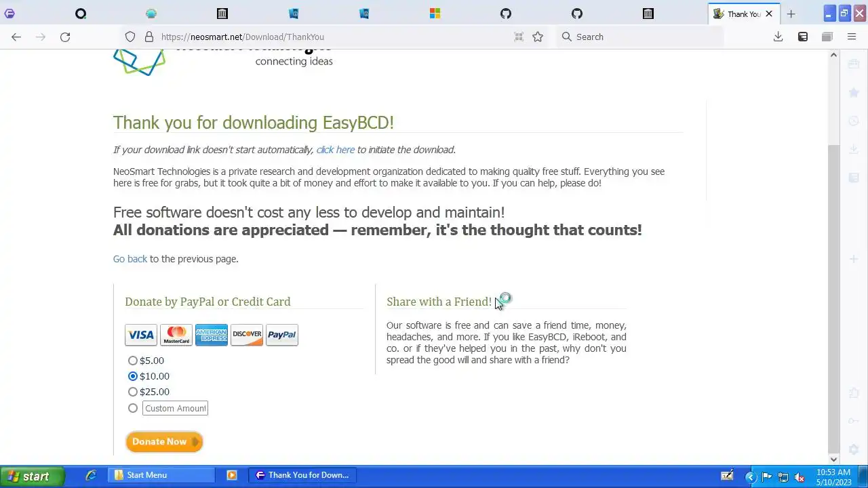Click the MasterCard icon
The image size is (868, 488).
click(x=176, y=335)
